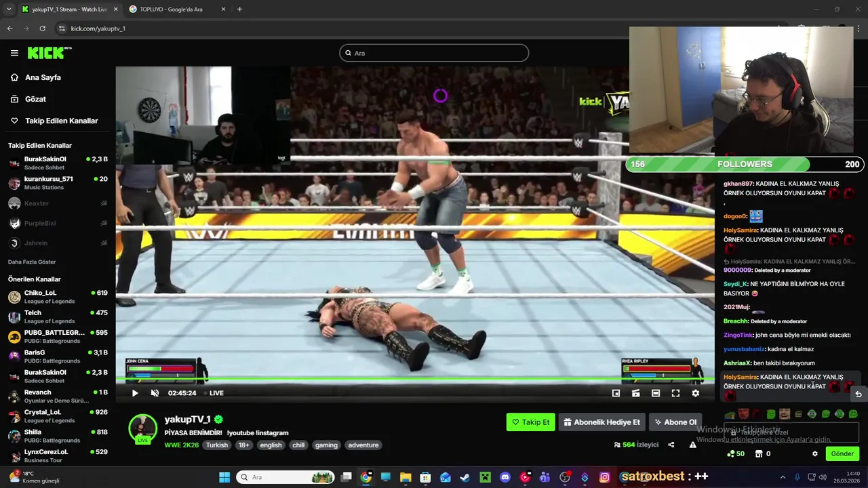Screen dimensions: 868x488
Task: Open video player settings gear
Action: 695,393
